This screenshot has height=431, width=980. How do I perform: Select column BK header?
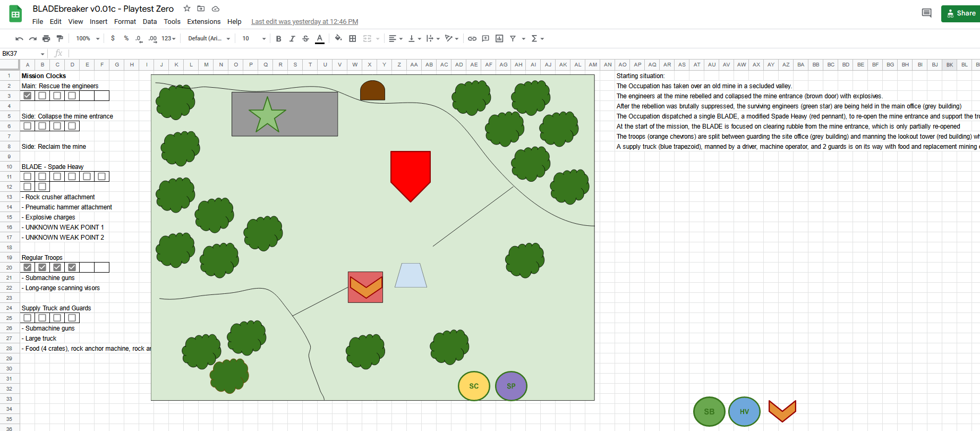tap(950, 65)
